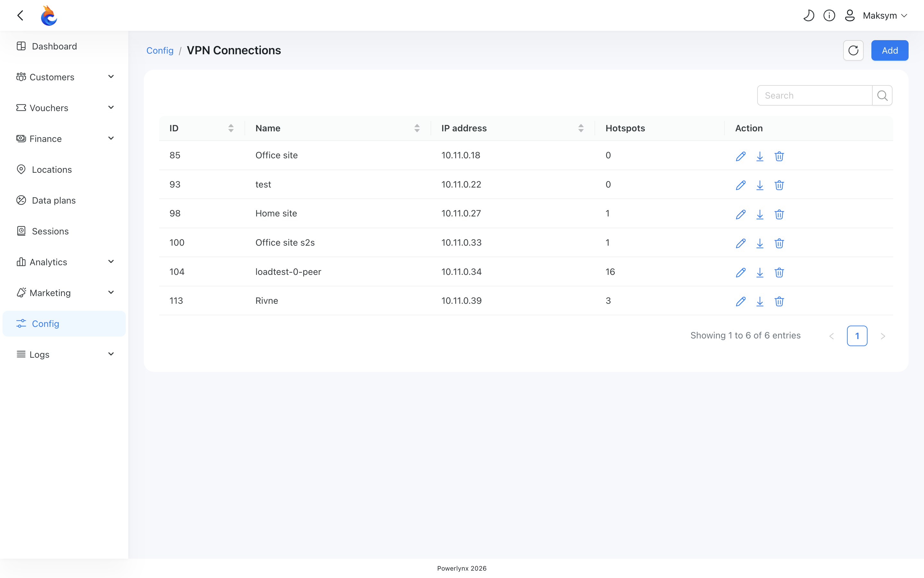Expand the Analytics menu chevron
Screen dimensions: 924x578
click(x=111, y=262)
